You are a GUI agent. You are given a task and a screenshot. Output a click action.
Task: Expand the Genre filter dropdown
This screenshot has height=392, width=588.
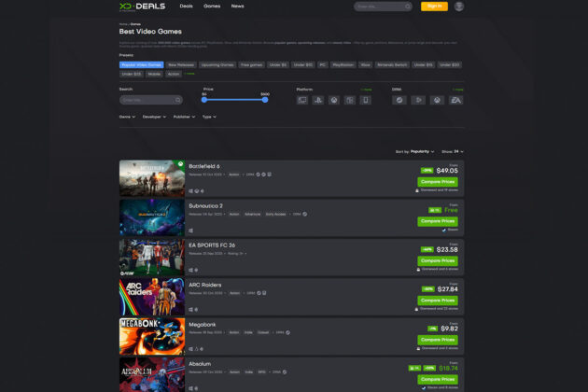coord(127,117)
